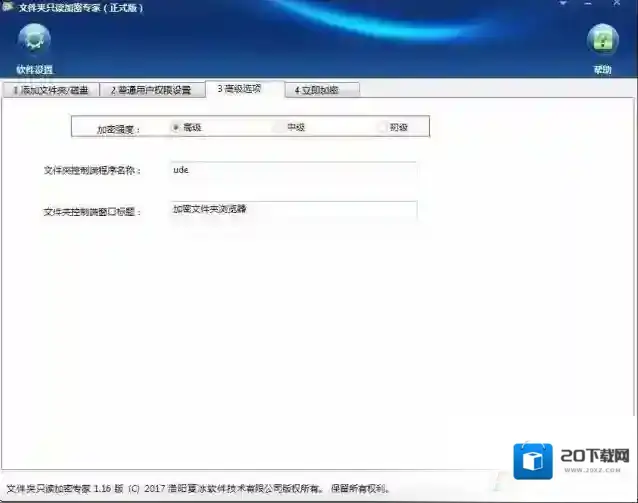638x503 pixels.
Task: Go to 4 立即加密 tab
Action: [322, 90]
